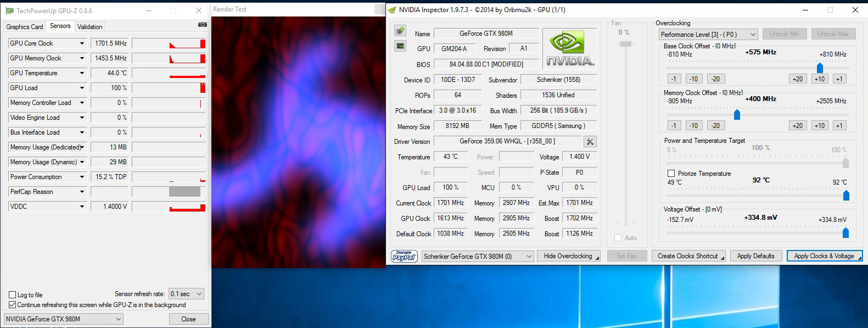Open GPU Temperature sensor dropdown
Viewport: 868px width, 328px height.
click(x=82, y=73)
